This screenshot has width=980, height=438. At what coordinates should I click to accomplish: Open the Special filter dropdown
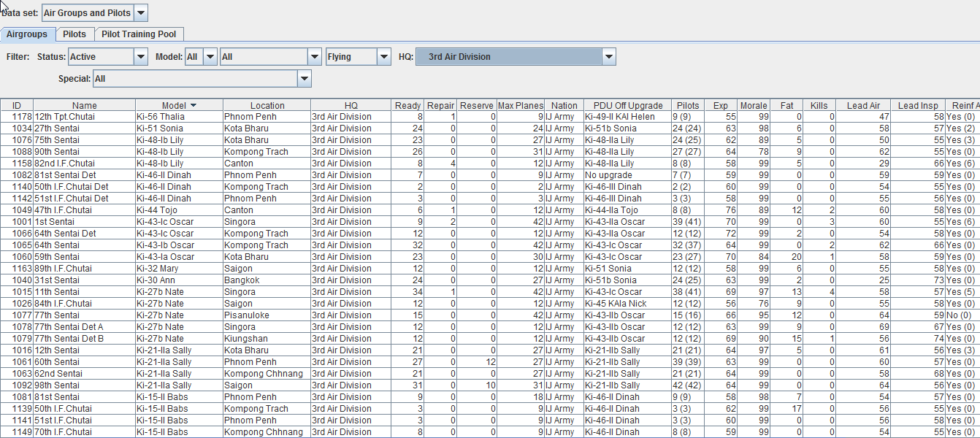(x=304, y=77)
